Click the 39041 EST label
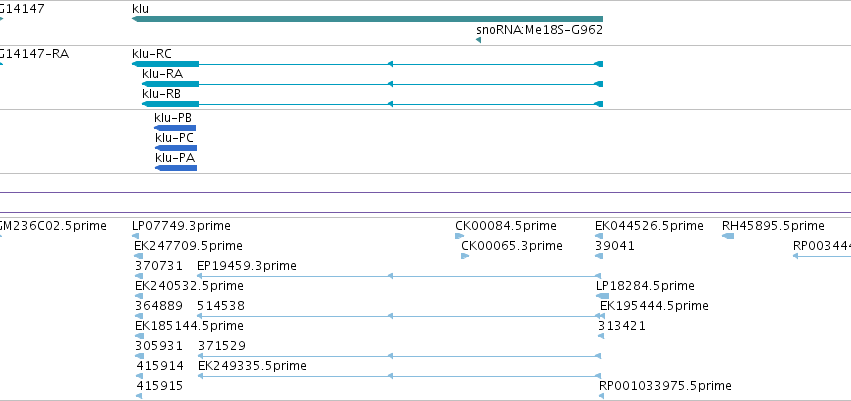851x401 pixels. tap(615, 246)
